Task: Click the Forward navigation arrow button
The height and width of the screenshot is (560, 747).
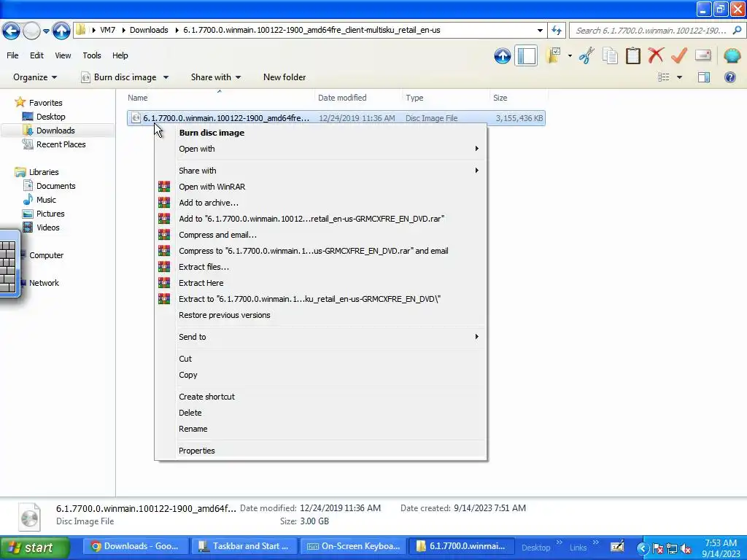Action: (31, 31)
